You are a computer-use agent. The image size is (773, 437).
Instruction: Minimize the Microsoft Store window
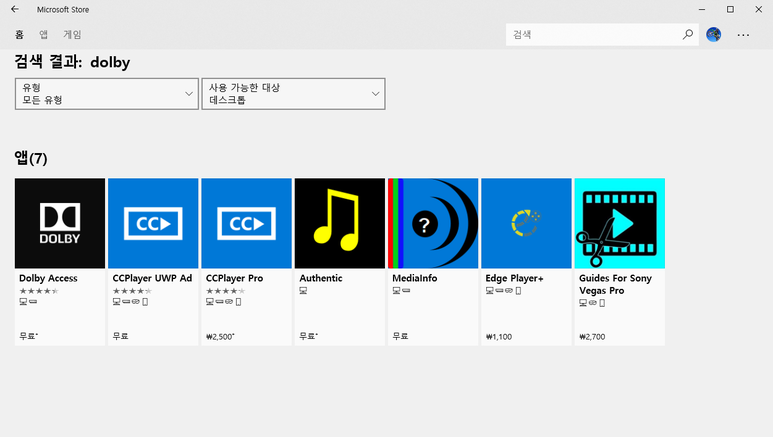pos(702,9)
